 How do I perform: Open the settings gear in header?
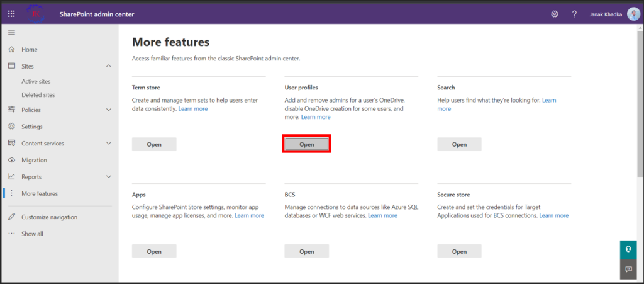click(x=555, y=14)
